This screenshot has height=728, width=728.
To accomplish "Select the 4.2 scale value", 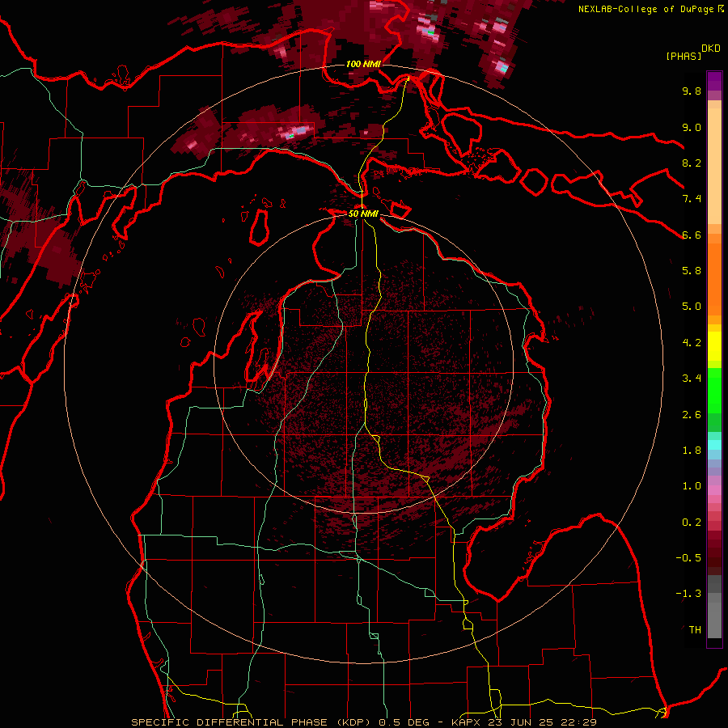I will 692,343.
